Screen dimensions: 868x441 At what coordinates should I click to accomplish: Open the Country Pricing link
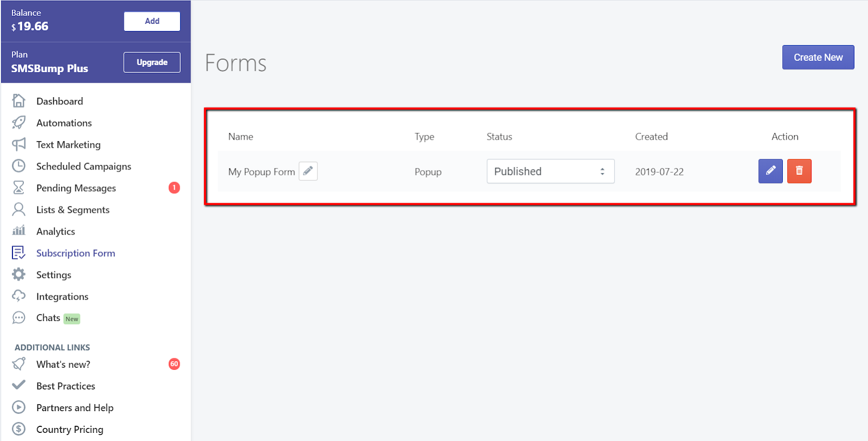[69, 430]
